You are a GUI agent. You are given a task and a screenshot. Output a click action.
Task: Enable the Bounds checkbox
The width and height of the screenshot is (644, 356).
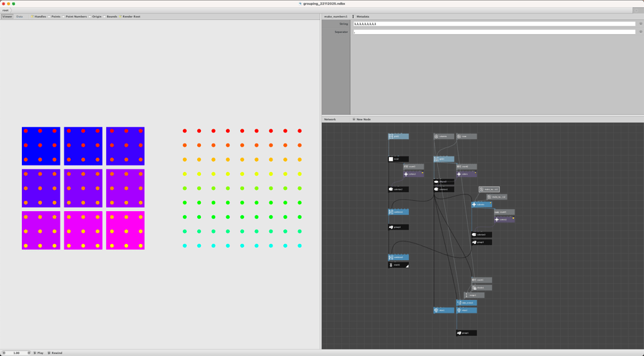point(104,17)
